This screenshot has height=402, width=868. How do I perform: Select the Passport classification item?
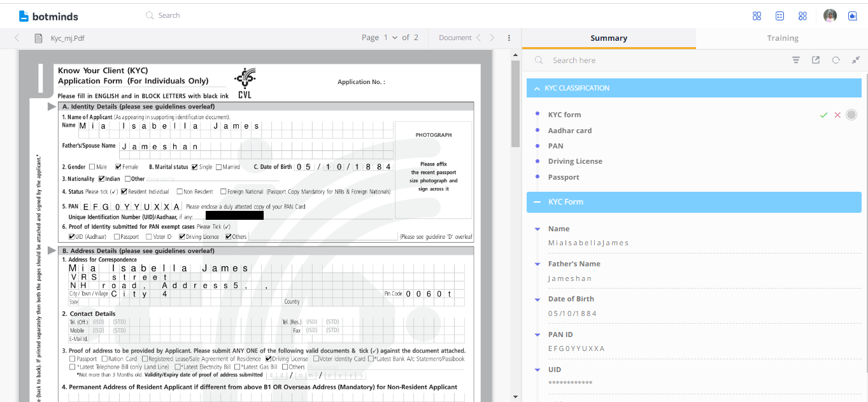[x=564, y=177]
